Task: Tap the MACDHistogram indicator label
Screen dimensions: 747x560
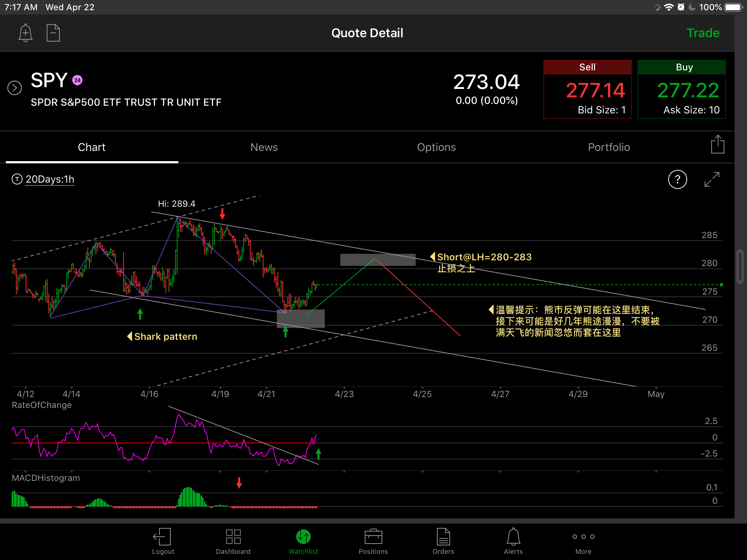Action: (46, 478)
